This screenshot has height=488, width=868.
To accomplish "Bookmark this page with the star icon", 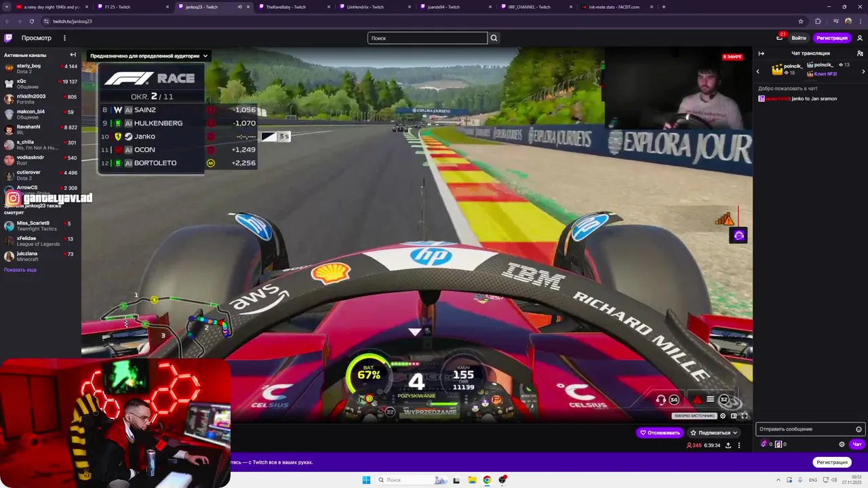I will tap(801, 21).
